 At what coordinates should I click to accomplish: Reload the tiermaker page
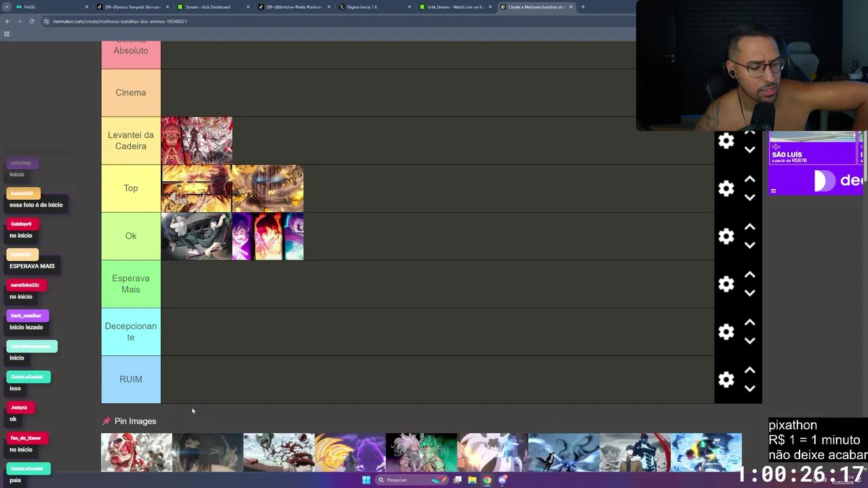[32, 21]
